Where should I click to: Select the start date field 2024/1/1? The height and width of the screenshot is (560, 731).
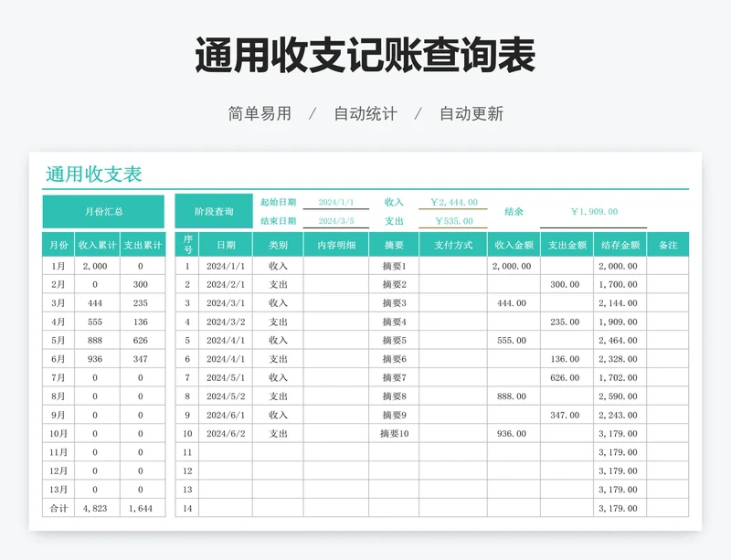(336, 203)
